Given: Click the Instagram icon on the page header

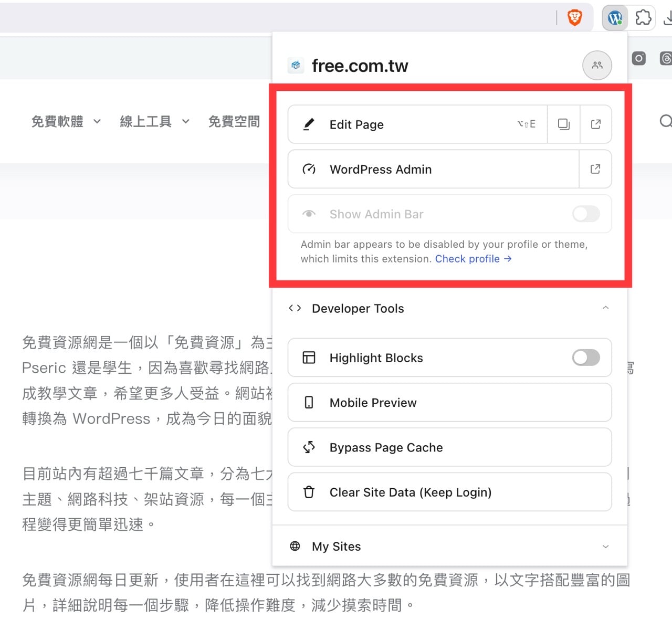Looking at the screenshot, I should click(638, 58).
